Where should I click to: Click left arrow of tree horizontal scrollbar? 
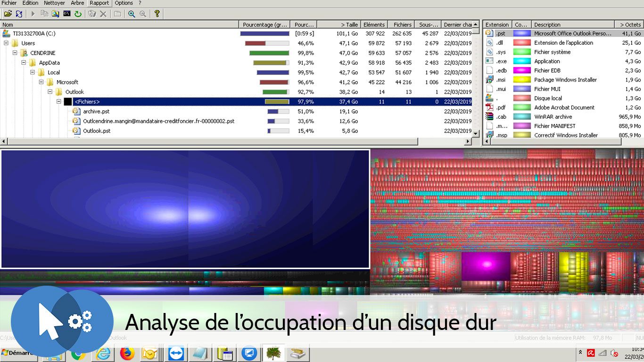(x=4, y=141)
